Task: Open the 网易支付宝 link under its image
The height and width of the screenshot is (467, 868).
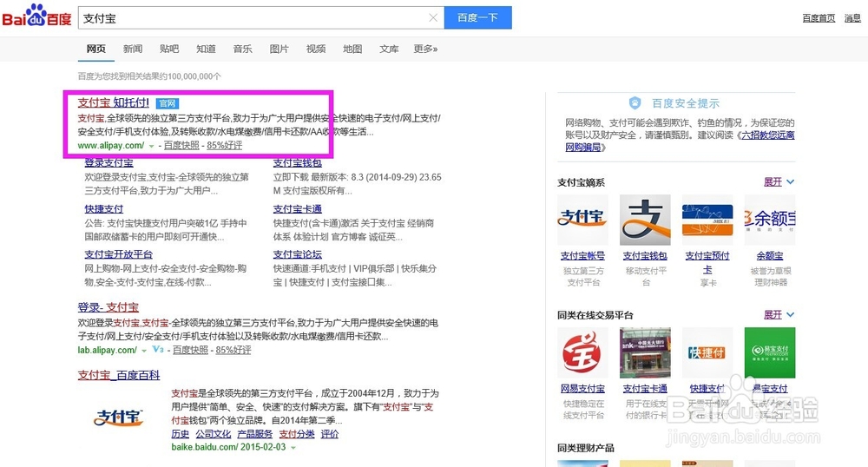Action: point(582,388)
